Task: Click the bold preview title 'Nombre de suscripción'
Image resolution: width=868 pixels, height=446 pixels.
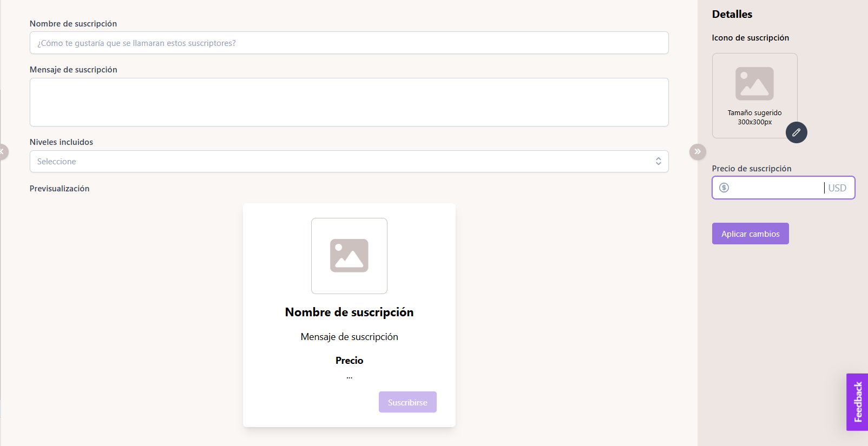Action: pyautogui.click(x=349, y=312)
